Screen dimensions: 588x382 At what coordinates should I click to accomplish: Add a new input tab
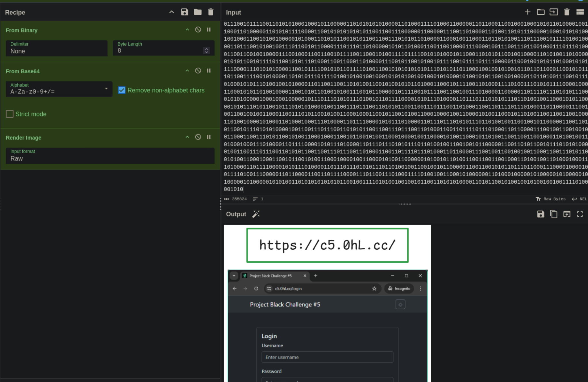click(x=528, y=12)
